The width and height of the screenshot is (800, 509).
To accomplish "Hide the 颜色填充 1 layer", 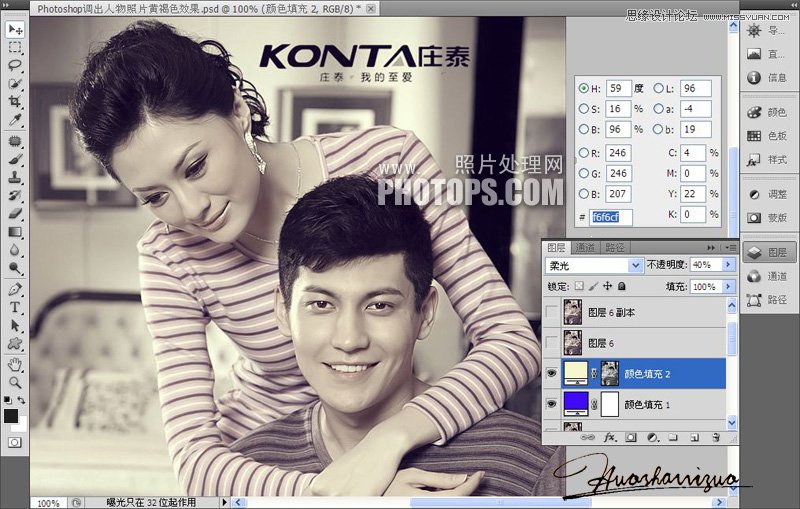I will pyautogui.click(x=552, y=404).
